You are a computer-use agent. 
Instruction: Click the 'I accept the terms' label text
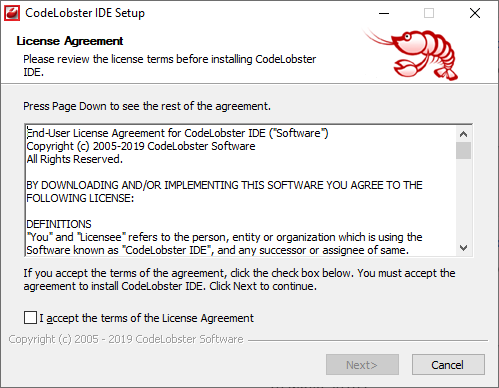coord(147,318)
